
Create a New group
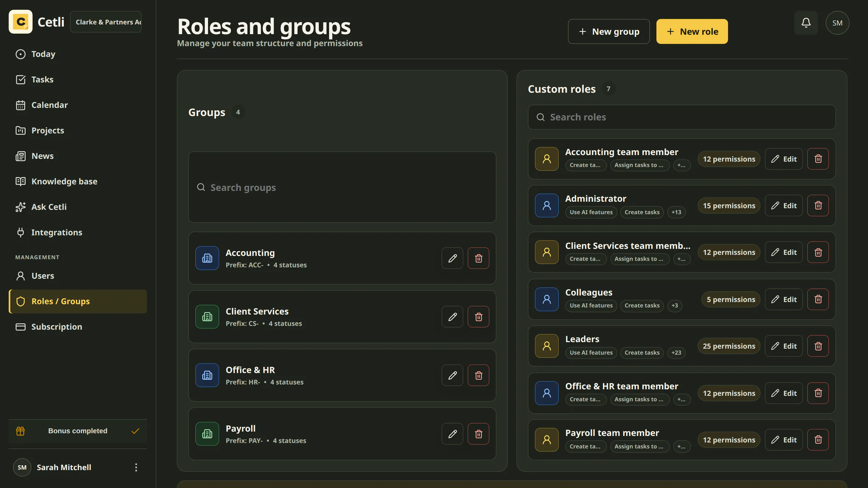[x=609, y=31]
